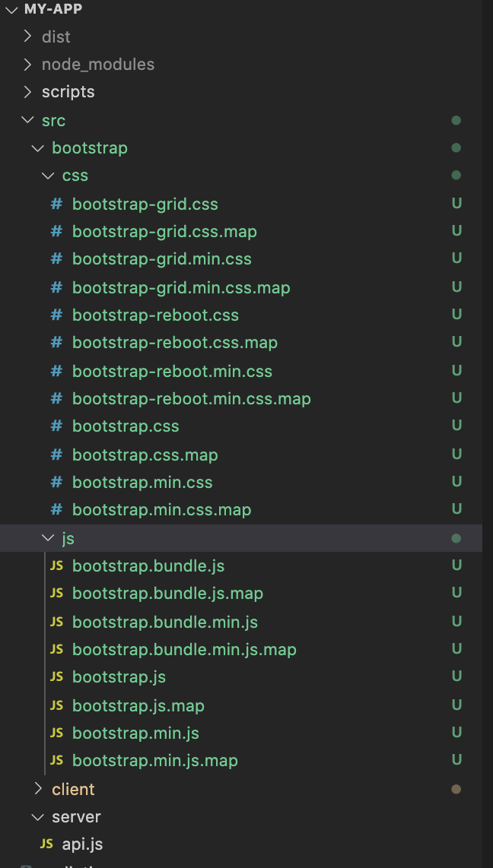This screenshot has height=868, width=493.
Task: Click JS icon of bootstrap.bundle.js.map
Action: click(56, 594)
